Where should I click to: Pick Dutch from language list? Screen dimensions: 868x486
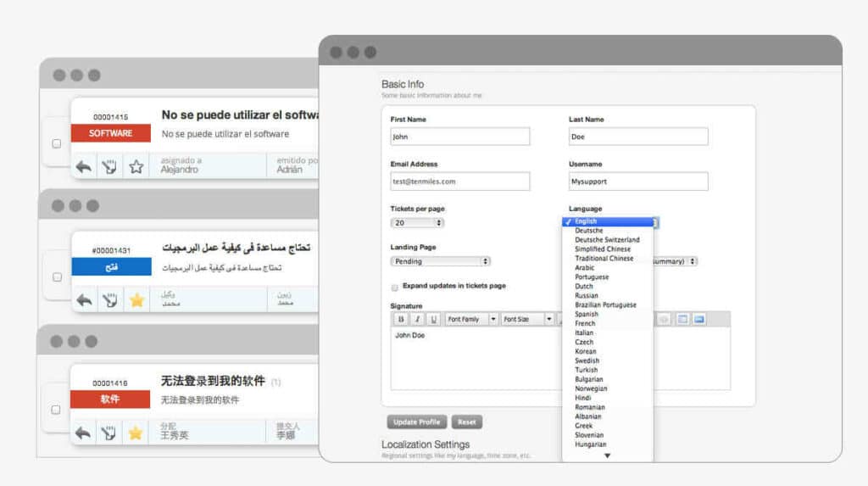608,287
